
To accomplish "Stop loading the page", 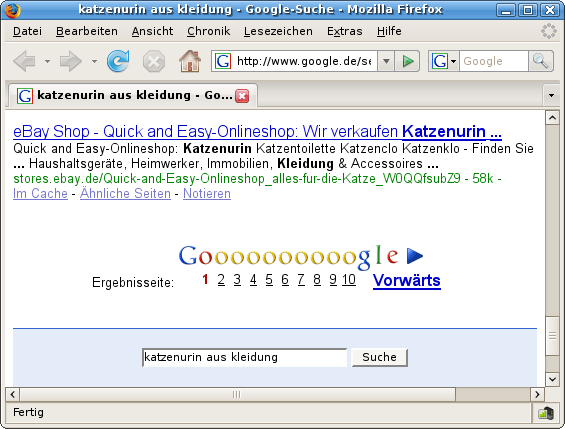I will point(154,62).
